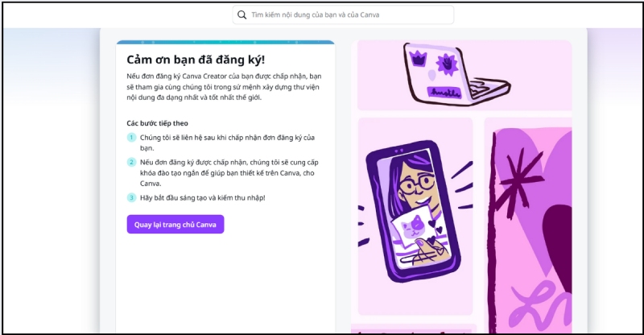Click the cat drawing in the phone

(x=413, y=230)
